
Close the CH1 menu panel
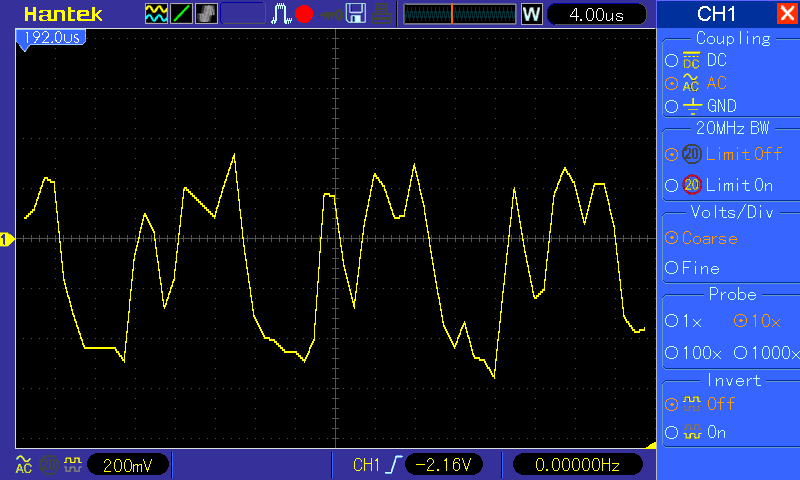(x=787, y=14)
